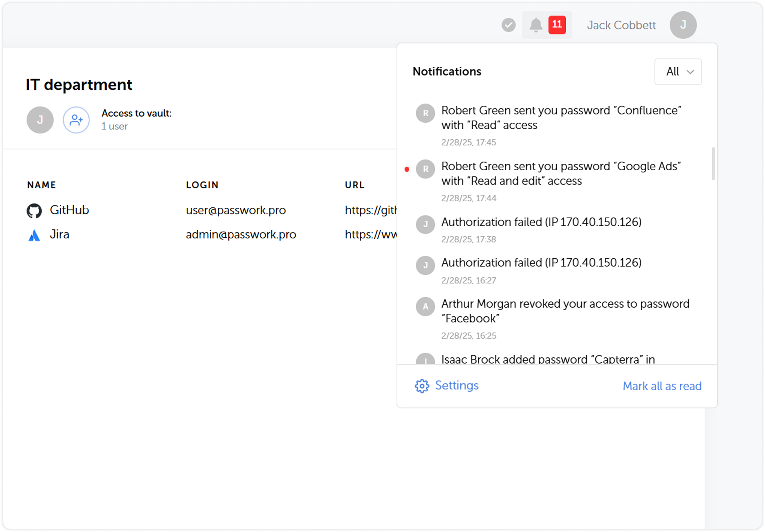Invite a user with the add-user icon
Image resolution: width=765 pixels, height=532 pixels.
coord(76,120)
